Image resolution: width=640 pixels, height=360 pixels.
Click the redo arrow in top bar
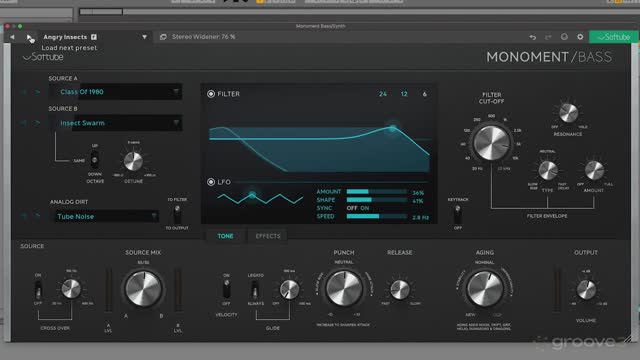pos(548,37)
